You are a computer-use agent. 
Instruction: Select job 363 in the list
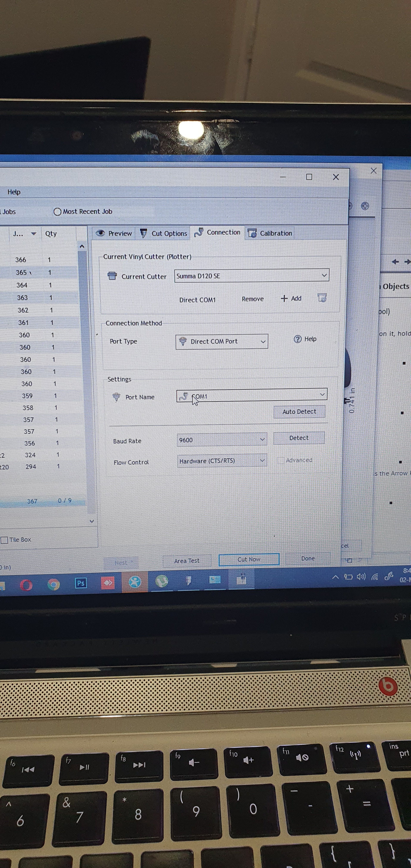coord(39,298)
